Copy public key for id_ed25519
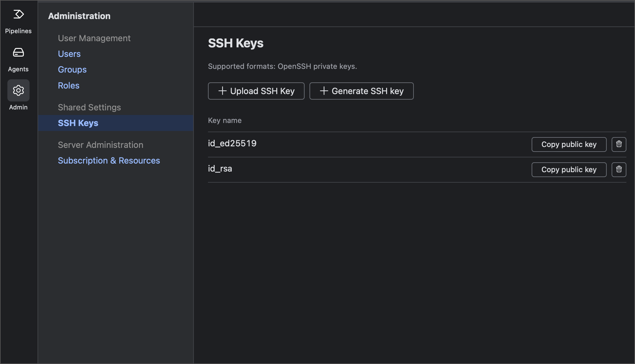Image resolution: width=635 pixels, height=364 pixels. pos(569,144)
